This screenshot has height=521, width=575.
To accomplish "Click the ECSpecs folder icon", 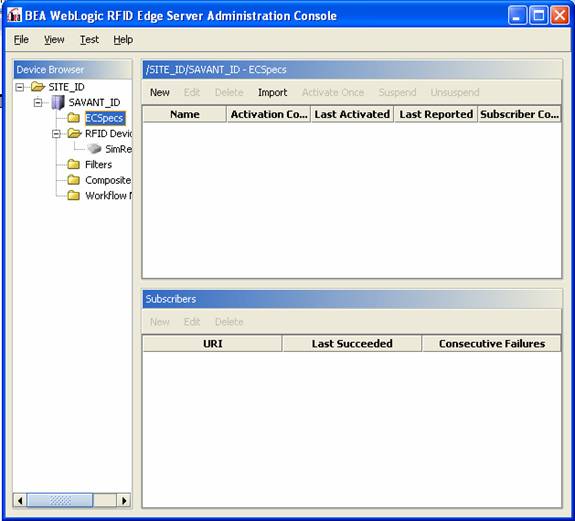I will (x=74, y=118).
